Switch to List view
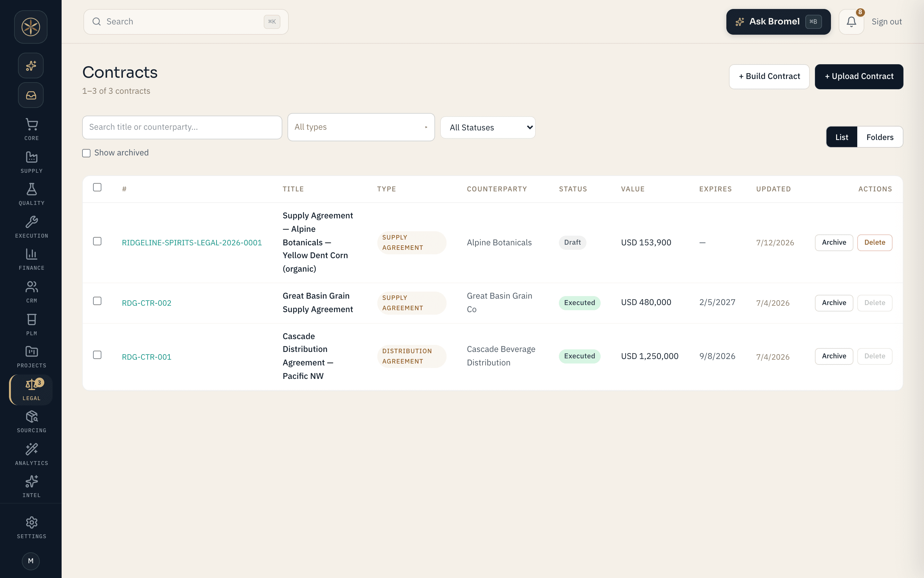Image resolution: width=924 pixels, height=578 pixels. click(x=842, y=137)
